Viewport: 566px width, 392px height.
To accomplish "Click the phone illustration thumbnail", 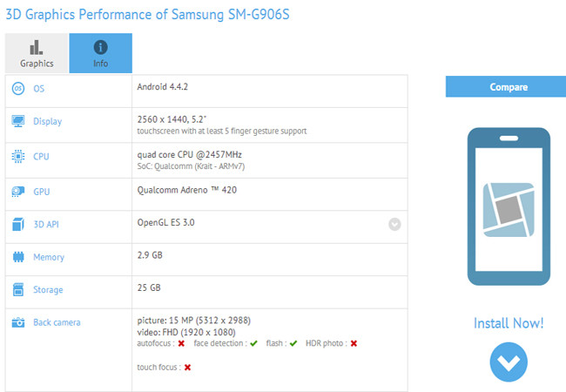I will [x=509, y=206].
